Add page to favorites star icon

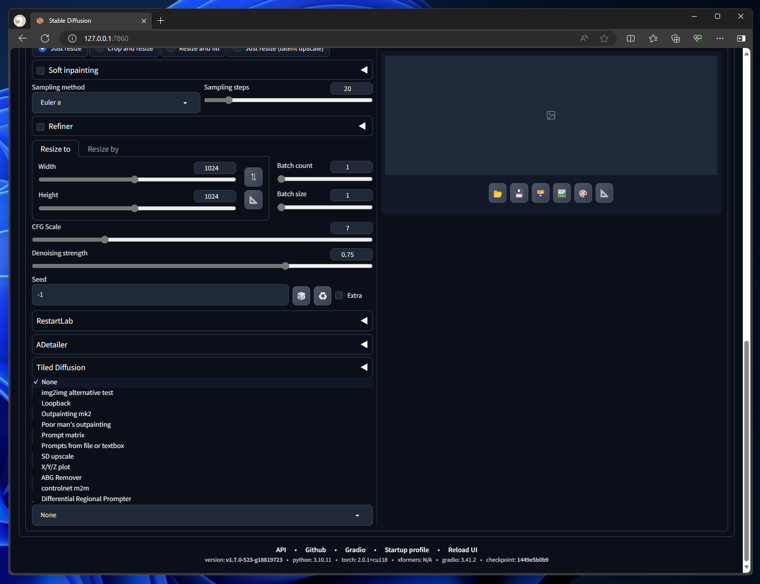click(604, 38)
